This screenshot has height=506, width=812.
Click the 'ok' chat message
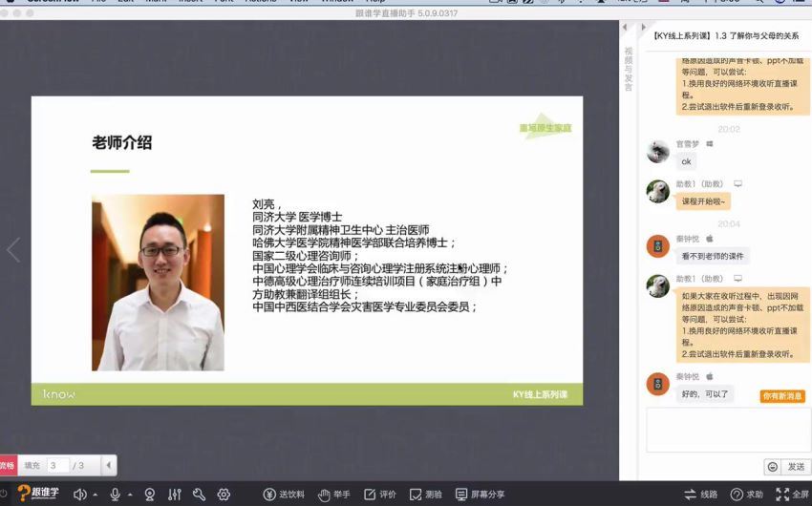pyautogui.click(x=686, y=162)
